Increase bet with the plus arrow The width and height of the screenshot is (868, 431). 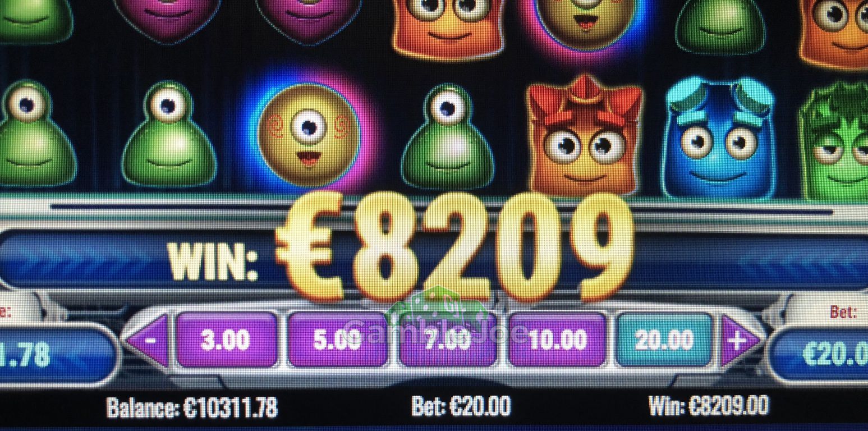(738, 341)
